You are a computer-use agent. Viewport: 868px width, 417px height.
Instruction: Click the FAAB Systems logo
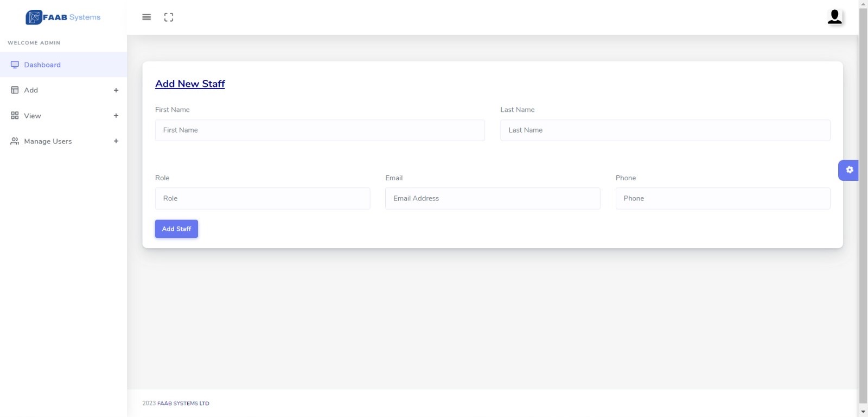pyautogui.click(x=63, y=17)
